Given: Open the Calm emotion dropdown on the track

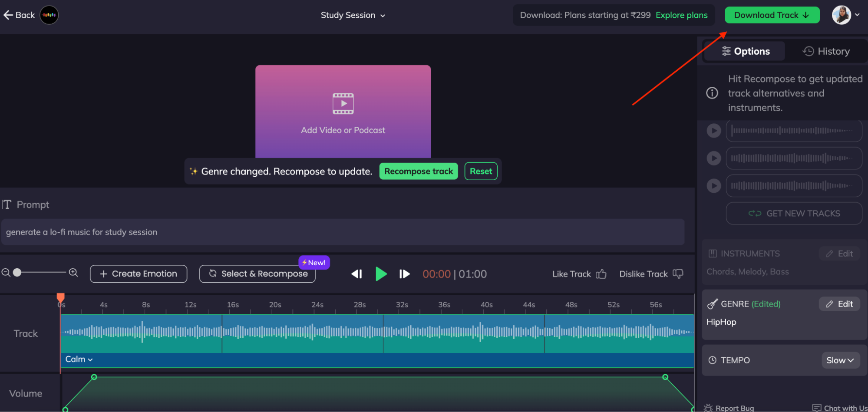Looking at the screenshot, I should click(79, 359).
